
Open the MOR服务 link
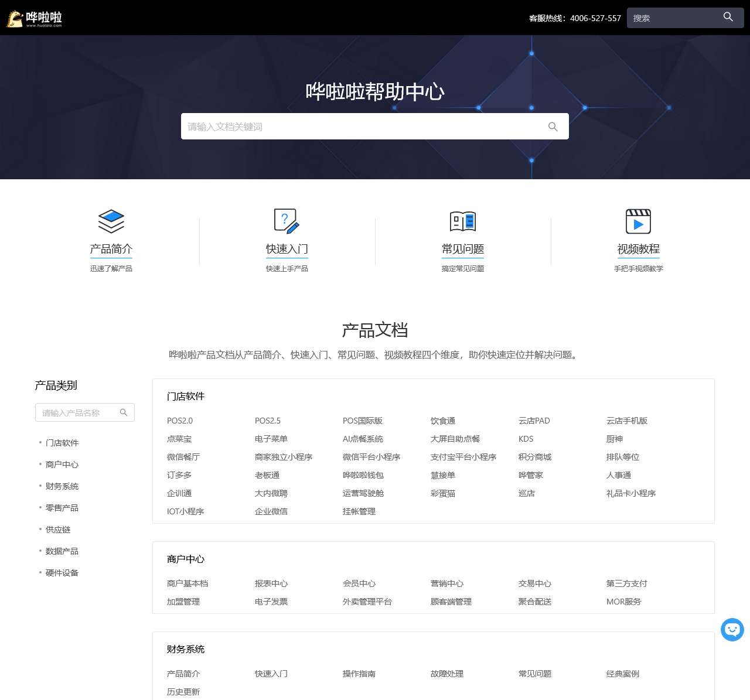(x=624, y=602)
